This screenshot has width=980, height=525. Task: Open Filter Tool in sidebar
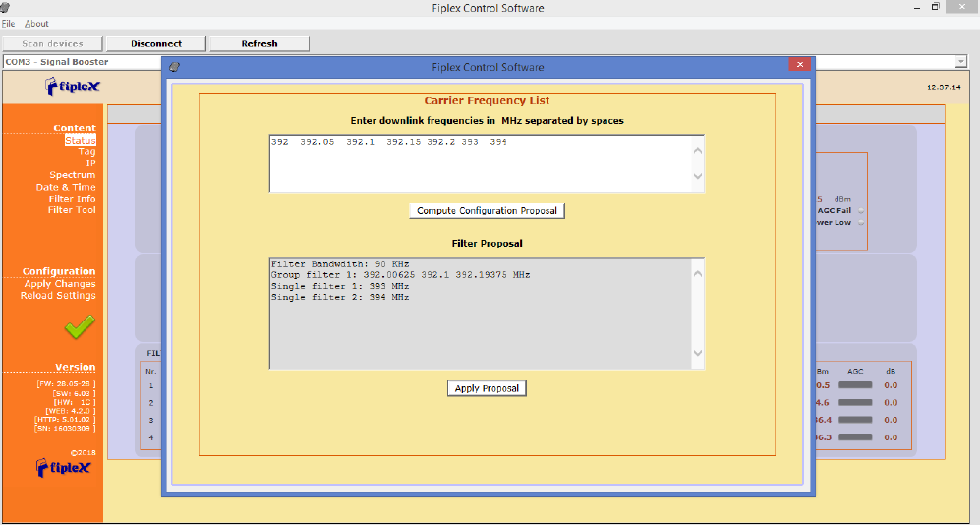click(x=72, y=210)
